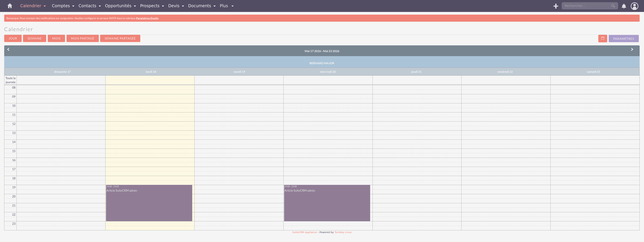Open Monday's Article SuiteCRM admin event

(149, 203)
